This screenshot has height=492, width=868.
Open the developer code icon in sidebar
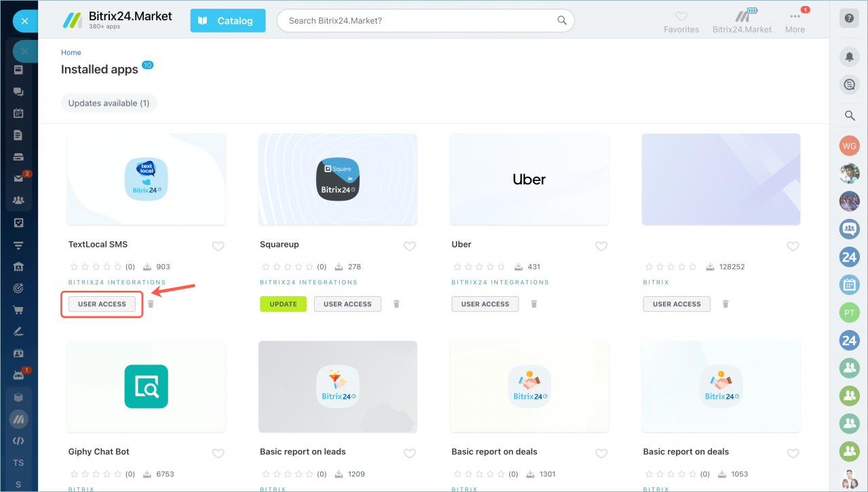18,440
